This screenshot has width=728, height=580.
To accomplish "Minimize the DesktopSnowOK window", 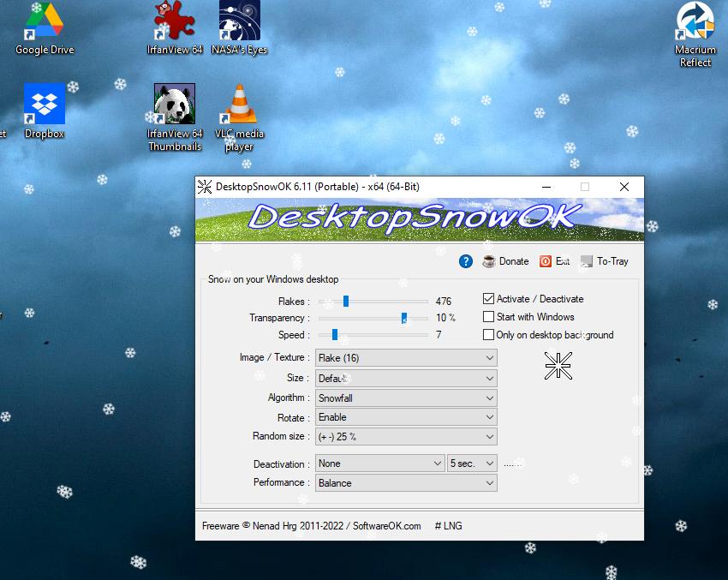I will pyautogui.click(x=546, y=187).
